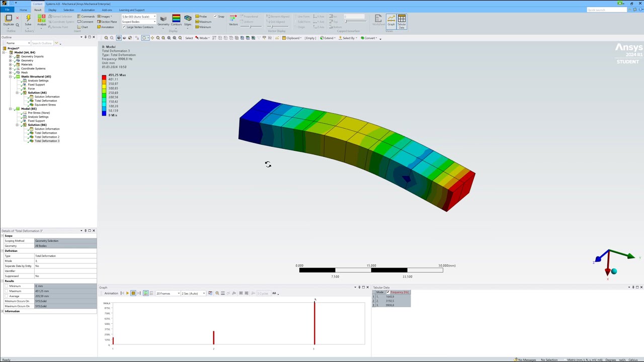Click the Vectors icon
This screenshot has width=644, height=362.
click(233, 19)
